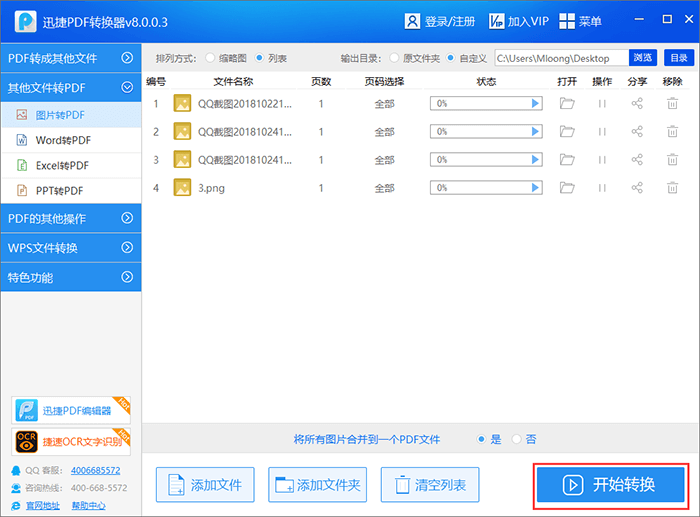700x517 pixels.
Task: Open folder for 3.png row
Action: point(567,188)
